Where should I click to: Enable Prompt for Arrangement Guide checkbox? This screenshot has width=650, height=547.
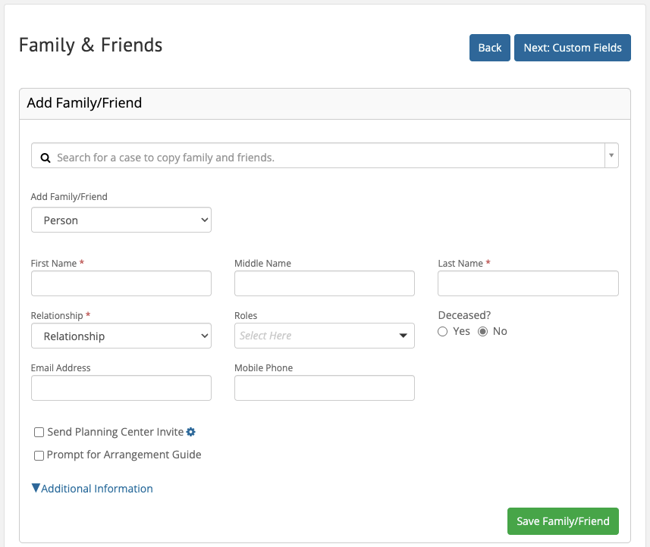pyautogui.click(x=39, y=455)
